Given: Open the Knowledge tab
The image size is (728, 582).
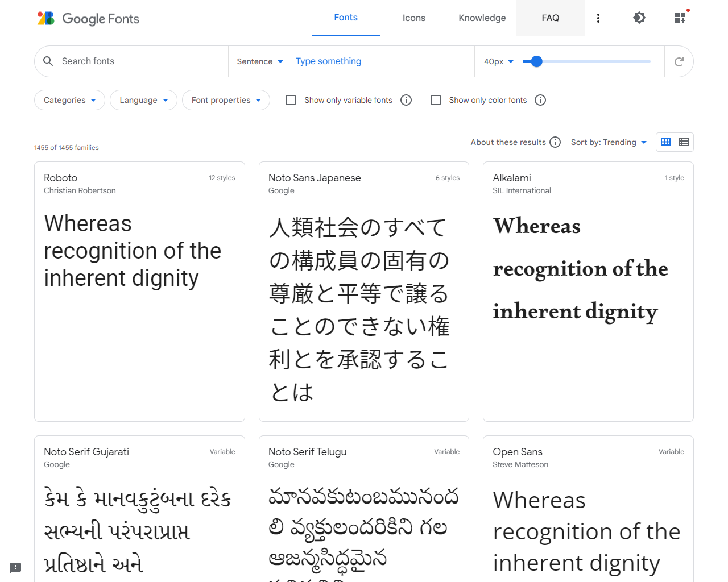Looking at the screenshot, I should point(482,18).
